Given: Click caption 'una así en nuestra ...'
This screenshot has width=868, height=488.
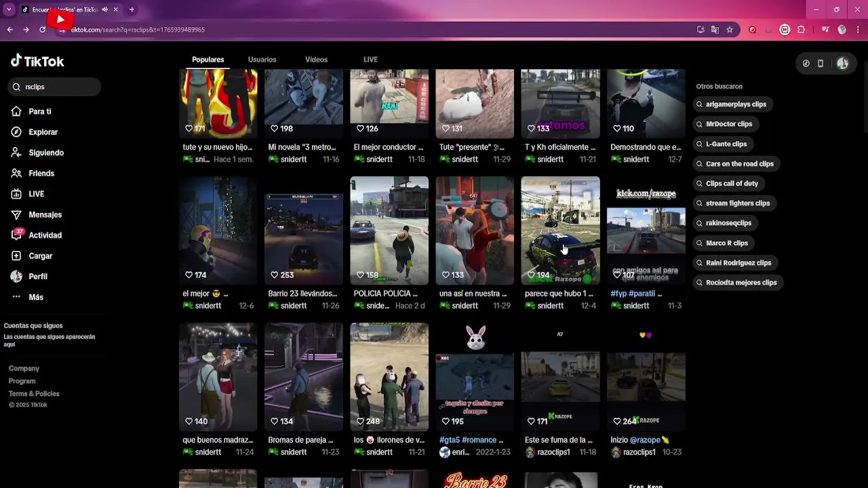Looking at the screenshot, I should pos(473,293).
